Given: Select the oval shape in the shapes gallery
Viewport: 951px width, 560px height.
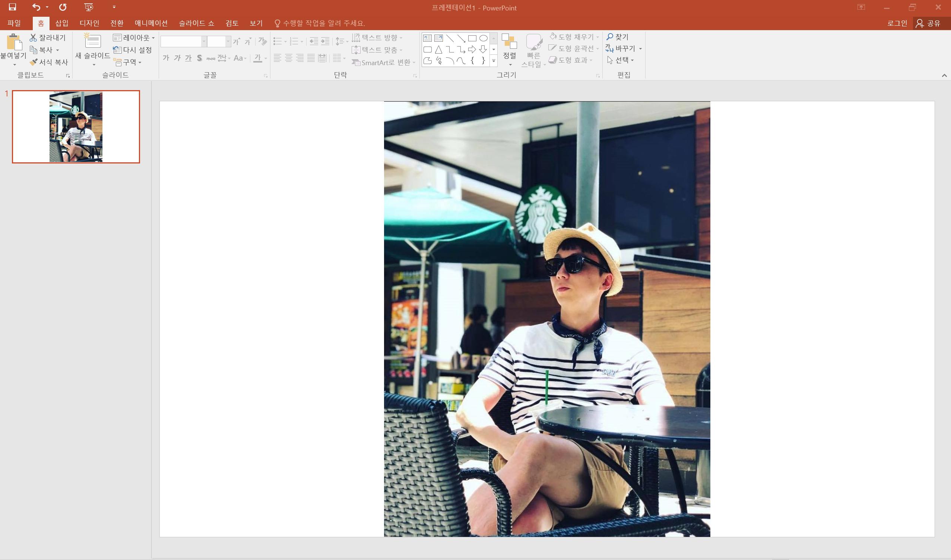Looking at the screenshot, I should coord(483,38).
